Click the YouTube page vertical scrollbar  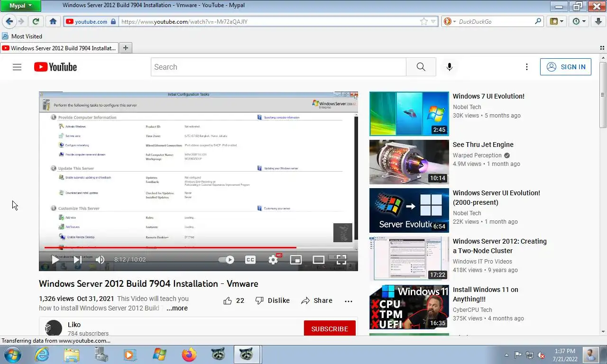pyautogui.click(x=603, y=94)
